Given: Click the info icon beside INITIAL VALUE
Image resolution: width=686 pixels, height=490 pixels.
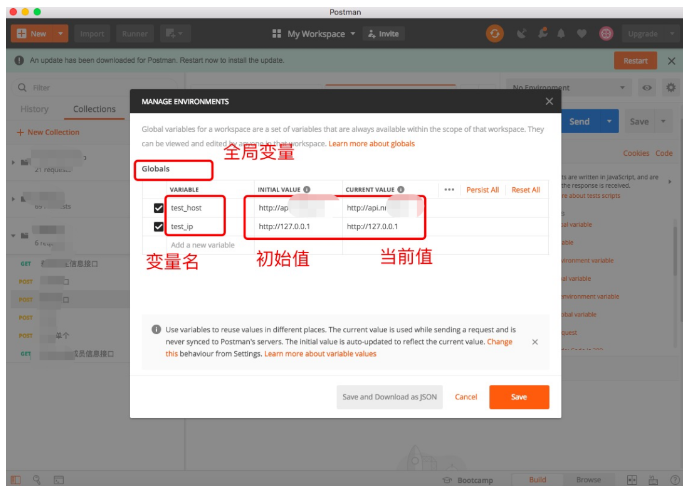Looking at the screenshot, I should tap(307, 189).
